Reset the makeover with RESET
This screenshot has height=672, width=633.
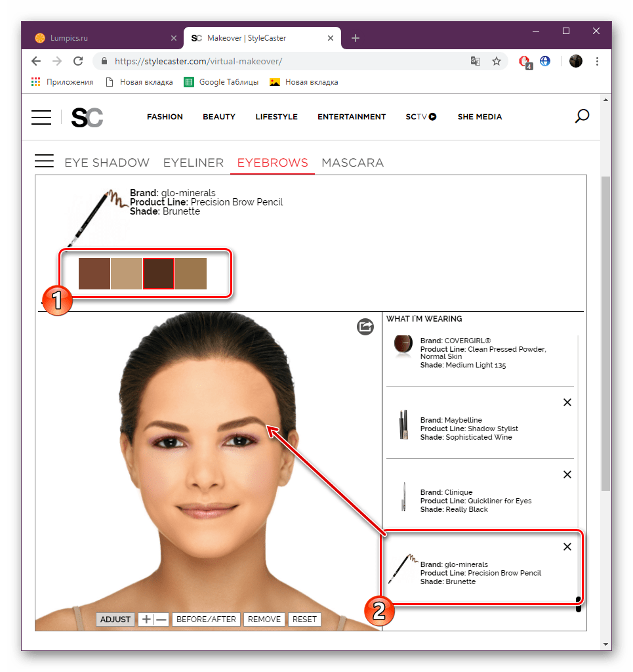click(x=304, y=619)
